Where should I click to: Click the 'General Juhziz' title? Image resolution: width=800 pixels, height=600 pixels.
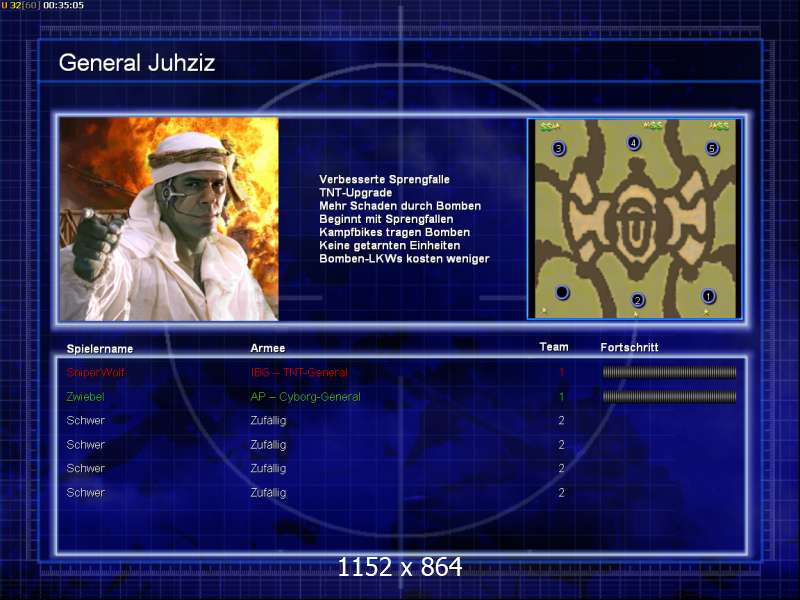point(137,63)
